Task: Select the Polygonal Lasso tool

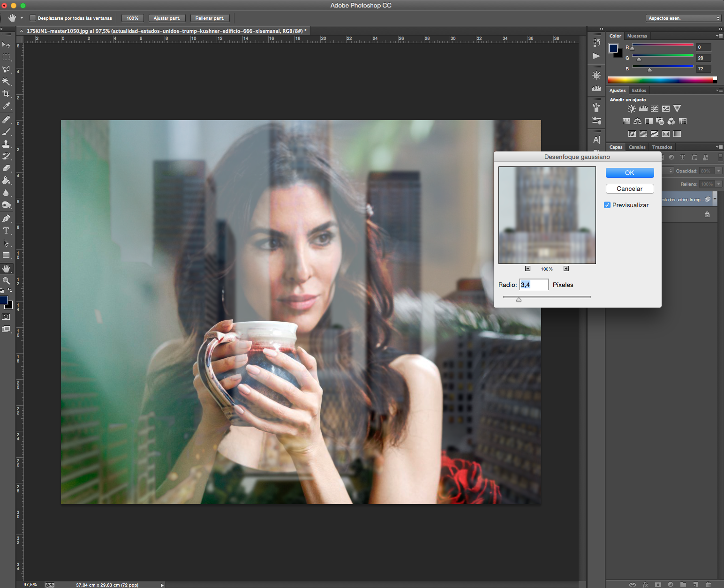Action: click(6, 69)
